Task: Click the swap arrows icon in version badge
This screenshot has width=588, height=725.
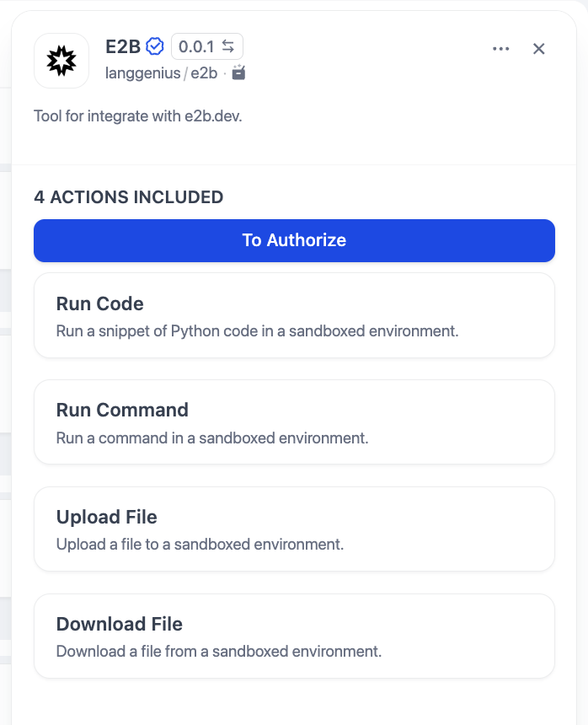Action: pos(228,46)
